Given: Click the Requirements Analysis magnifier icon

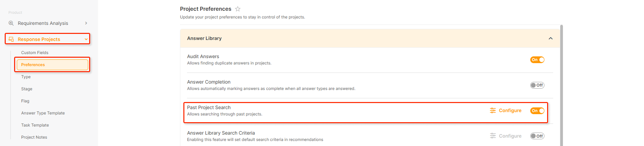Looking at the screenshot, I should tap(11, 23).
